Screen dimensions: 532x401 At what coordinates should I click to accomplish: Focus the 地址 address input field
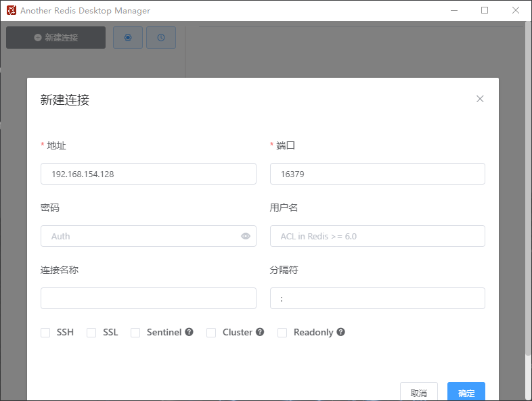click(148, 174)
